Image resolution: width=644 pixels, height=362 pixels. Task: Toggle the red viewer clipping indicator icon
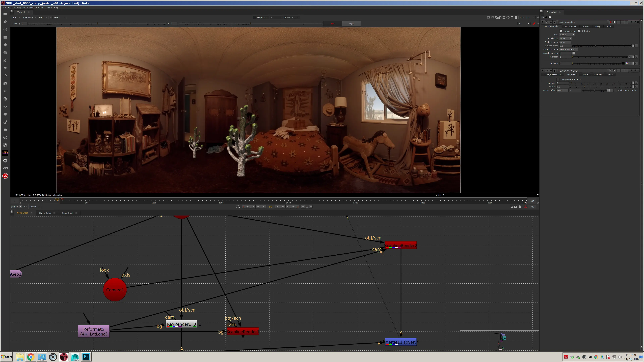534,23
